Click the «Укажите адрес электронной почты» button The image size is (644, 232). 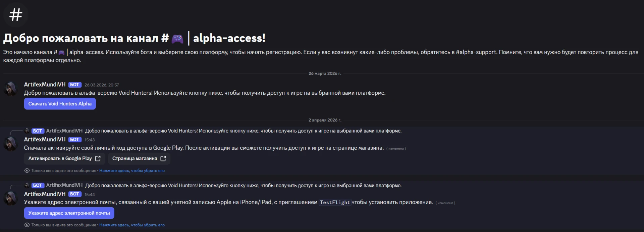pos(69,213)
